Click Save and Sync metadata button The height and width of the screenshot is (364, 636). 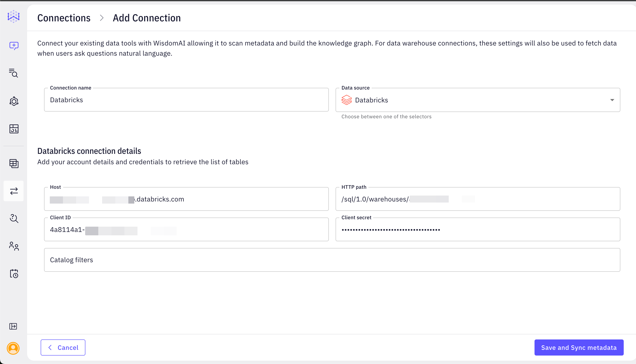pos(579,347)
